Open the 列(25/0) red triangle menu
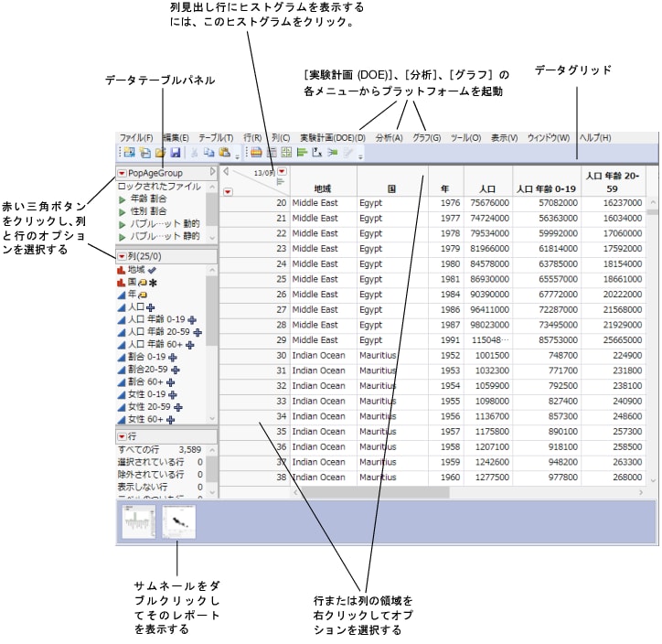 click(122, 254)
